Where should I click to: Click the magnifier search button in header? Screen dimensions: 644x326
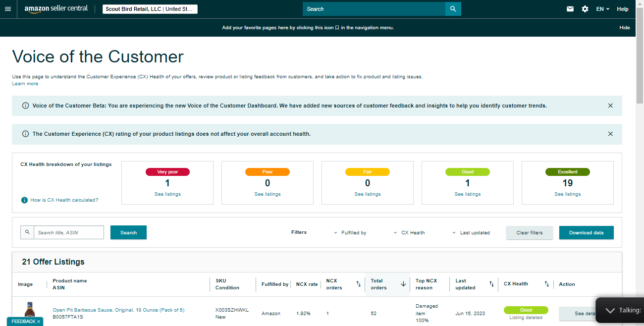[x=453, y=9]
